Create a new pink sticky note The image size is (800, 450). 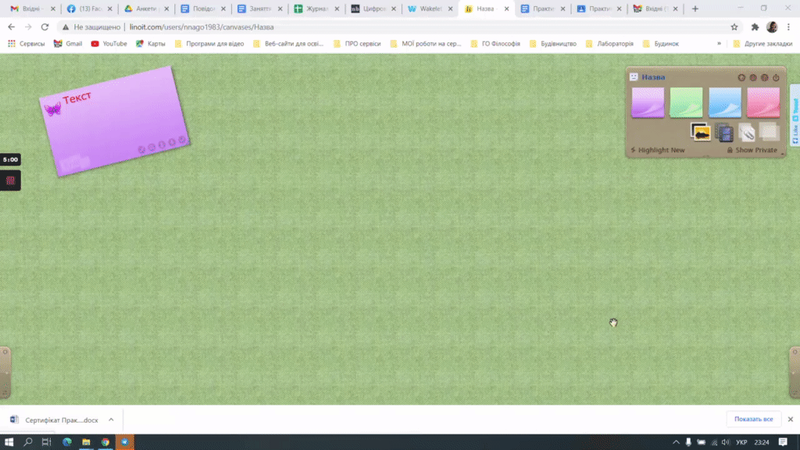pyautogui.click(x=763, y=102)
